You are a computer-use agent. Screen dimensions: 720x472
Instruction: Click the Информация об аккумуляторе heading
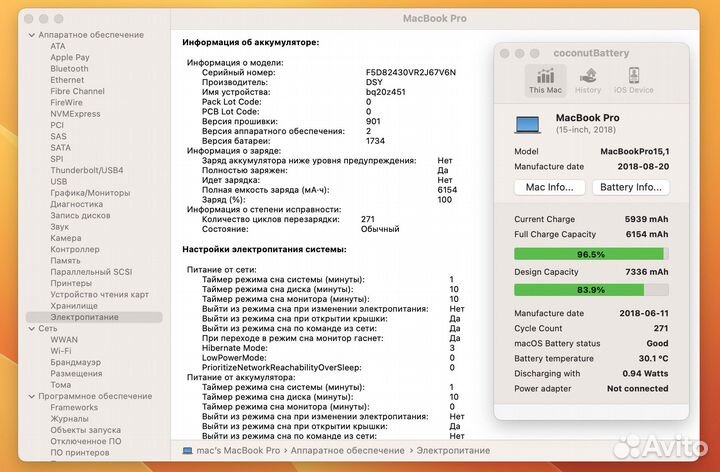(251, 42)
